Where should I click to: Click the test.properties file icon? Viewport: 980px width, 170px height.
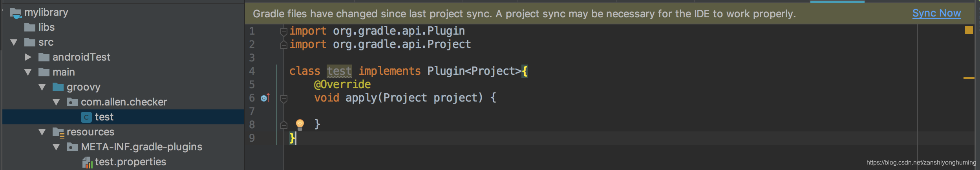pyautogui.click(x=87, y=162)
